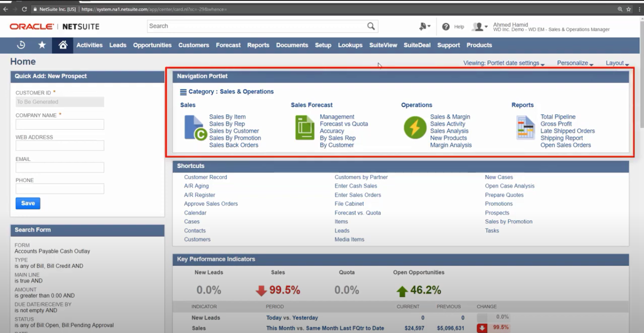Click the search magnifier icon
The image size is (644, 333).
pos(371,26)
